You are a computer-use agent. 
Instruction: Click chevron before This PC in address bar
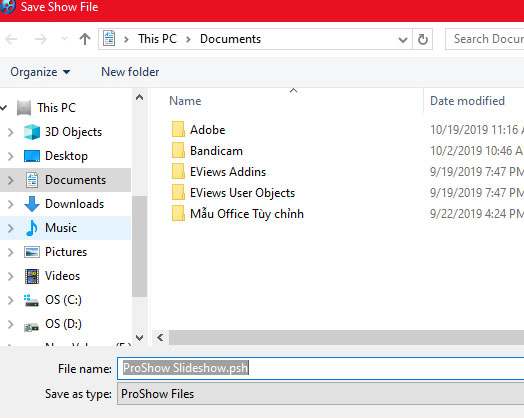click(x=126, y=39)
